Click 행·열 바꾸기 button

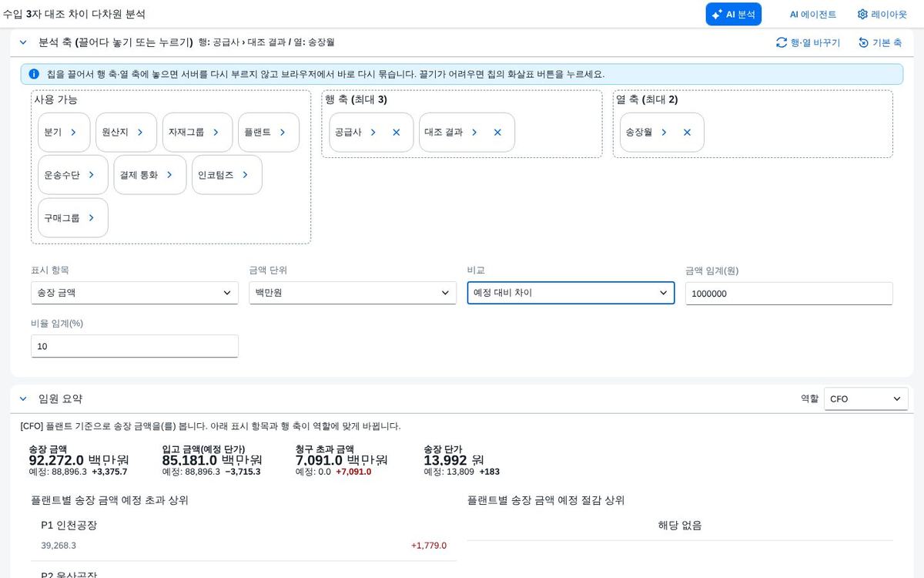tap(808, 42)
